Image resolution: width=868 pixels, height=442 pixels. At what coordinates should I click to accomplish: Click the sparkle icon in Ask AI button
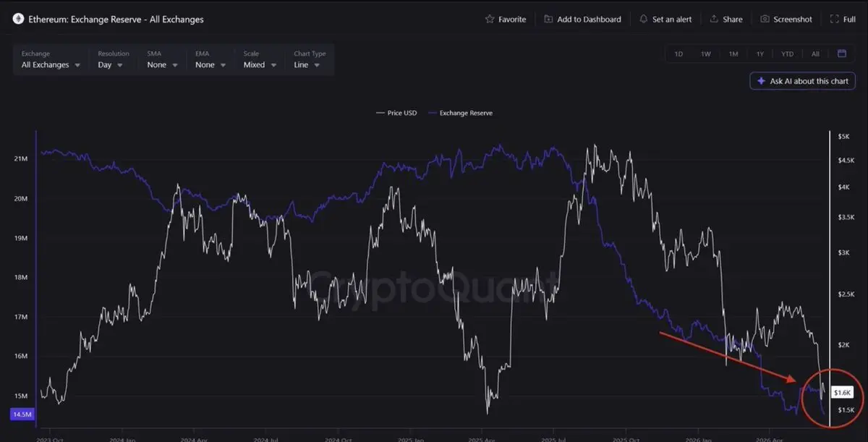pyautogui.click(x=761, y=81)
